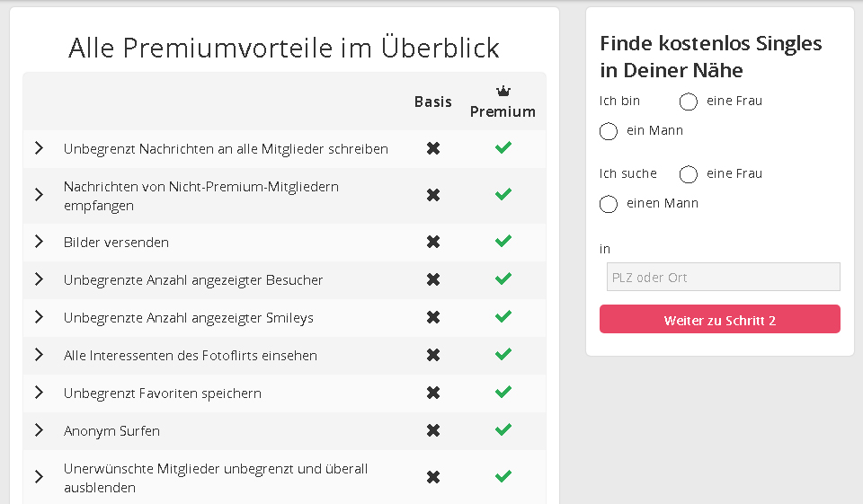The width and height of the screenshot is (863, 504).
Task: Click the 'PLZ oder Ort' input field
Action: (x=723, y=277)
